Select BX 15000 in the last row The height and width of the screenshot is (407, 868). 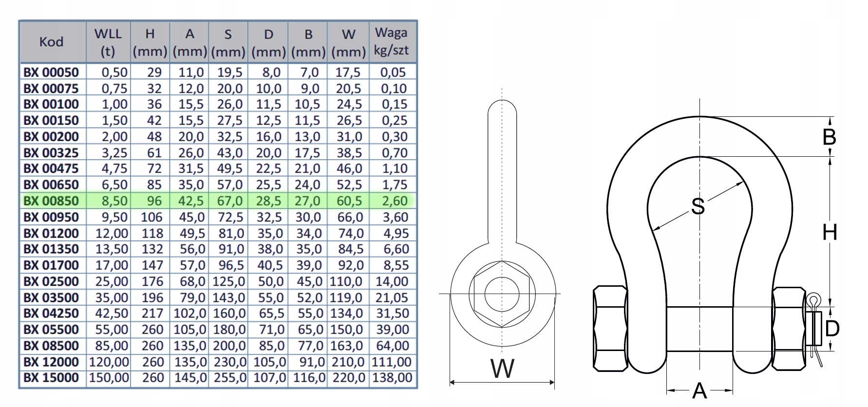coord(51,378)
